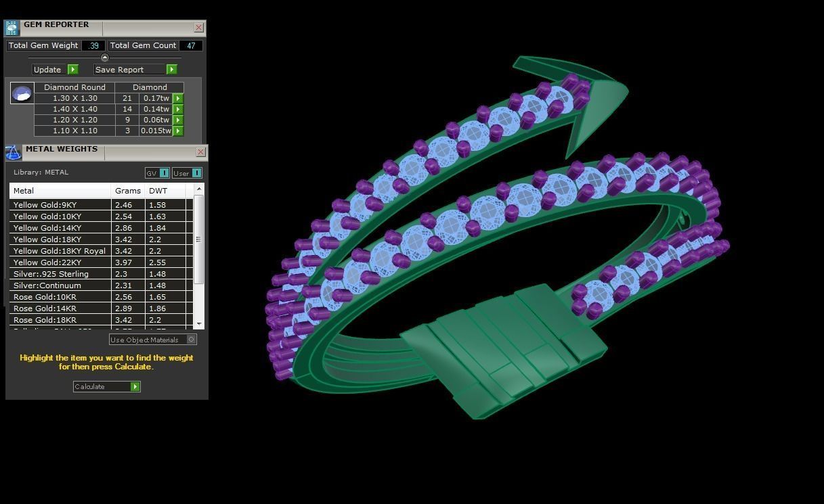
Task: Select the Silver:Continuum row
Action: (102, 285)
